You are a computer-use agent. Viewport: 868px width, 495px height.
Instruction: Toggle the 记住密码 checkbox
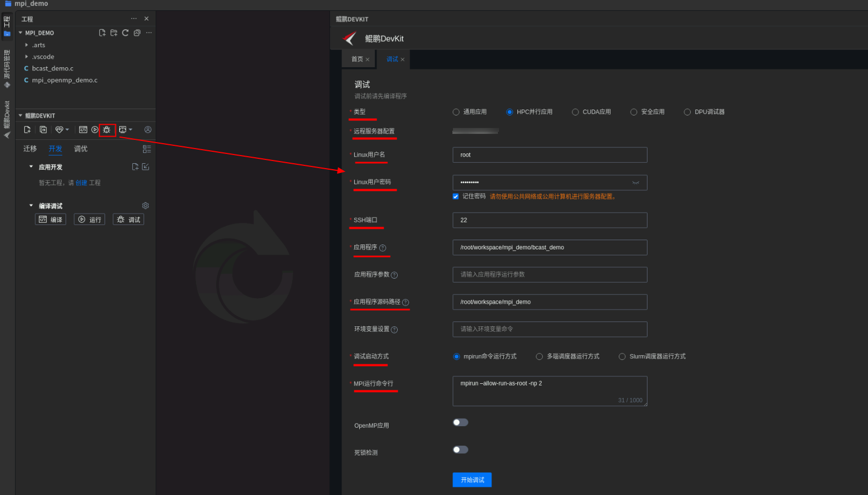click(456, 196)
